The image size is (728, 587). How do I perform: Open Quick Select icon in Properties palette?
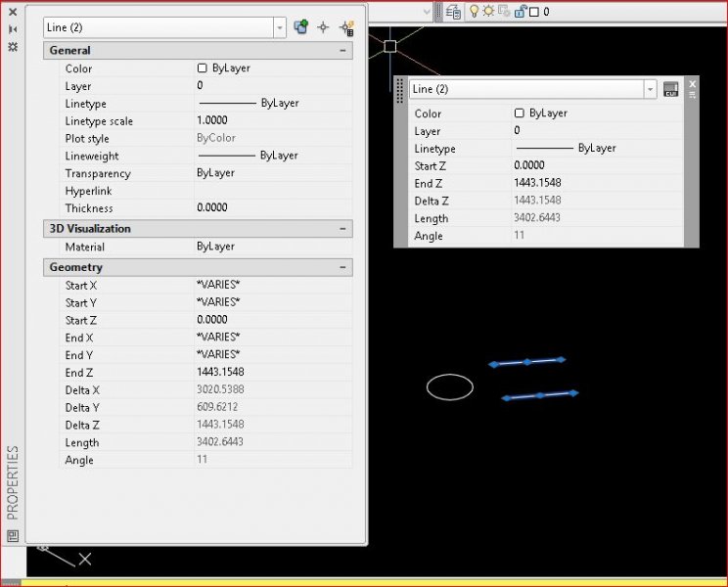pyautogui.click(x=346, y=27)
